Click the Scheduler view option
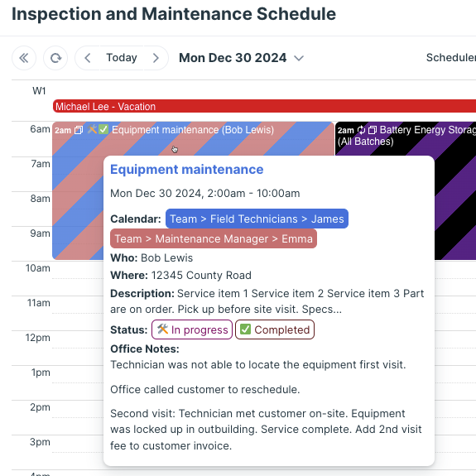Viewport: 476px width, 476px height. (x=451, y=58)
